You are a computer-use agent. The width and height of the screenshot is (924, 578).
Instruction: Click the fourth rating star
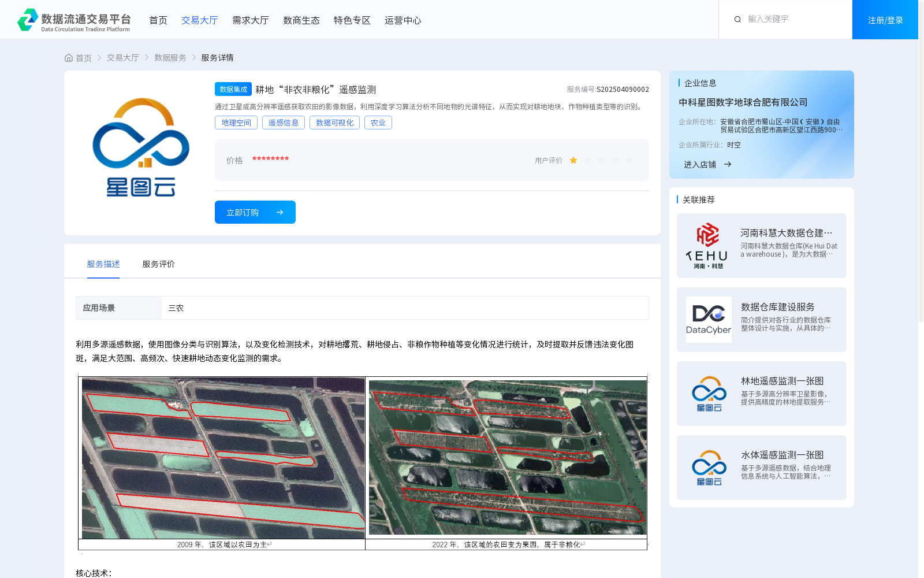[x=615, y=161]
